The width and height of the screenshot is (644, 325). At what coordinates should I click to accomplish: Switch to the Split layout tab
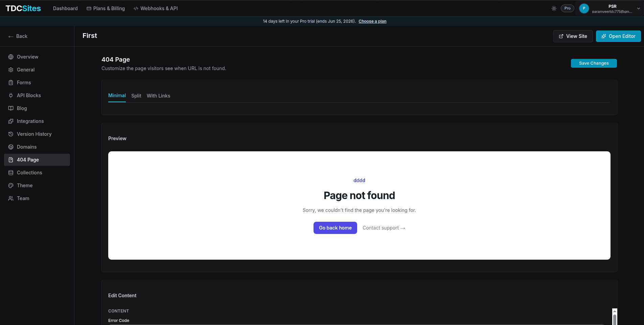[136, 96]
